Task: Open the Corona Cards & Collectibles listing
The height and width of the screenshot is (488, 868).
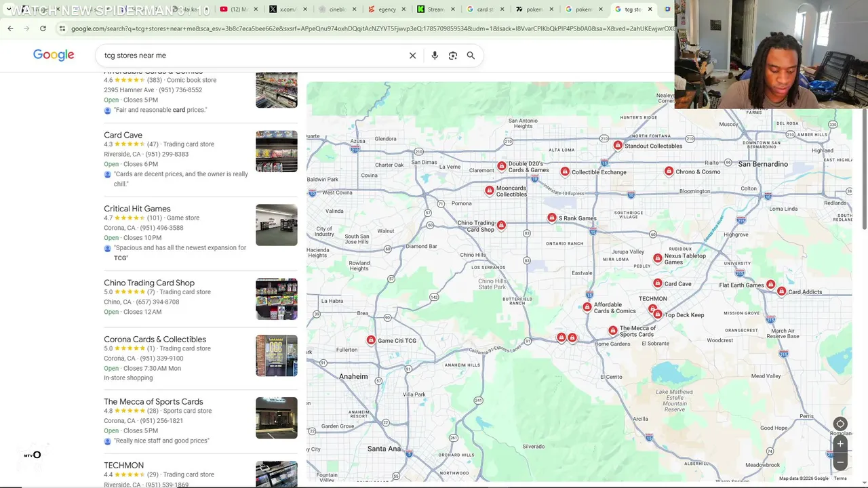Action: point(155,339)
